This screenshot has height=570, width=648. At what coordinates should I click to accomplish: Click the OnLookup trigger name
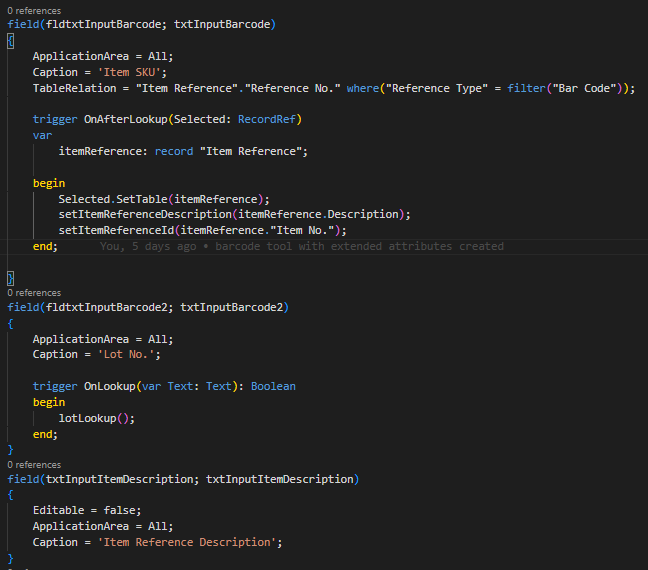(110, 386)
